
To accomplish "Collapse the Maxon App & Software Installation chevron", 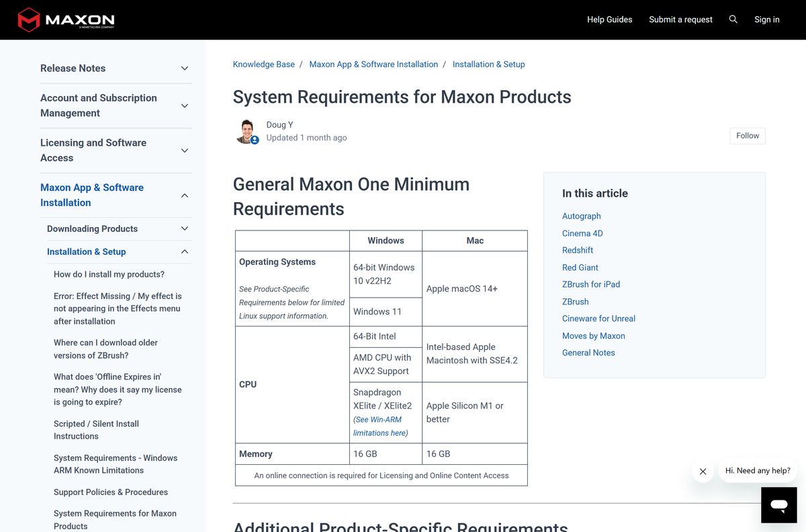I will [185, 195].
